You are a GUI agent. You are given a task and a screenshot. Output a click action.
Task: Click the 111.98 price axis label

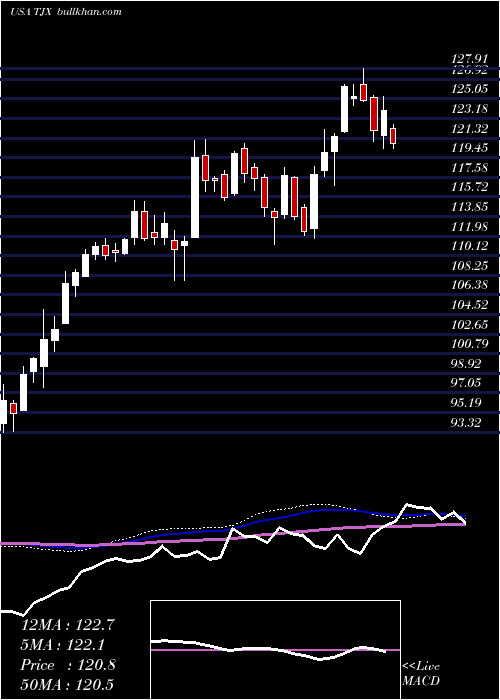[471, 227]
